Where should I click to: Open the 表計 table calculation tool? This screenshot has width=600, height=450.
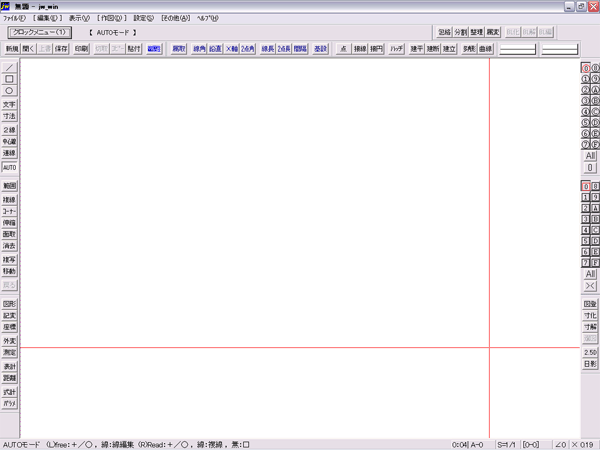point(9,367)
